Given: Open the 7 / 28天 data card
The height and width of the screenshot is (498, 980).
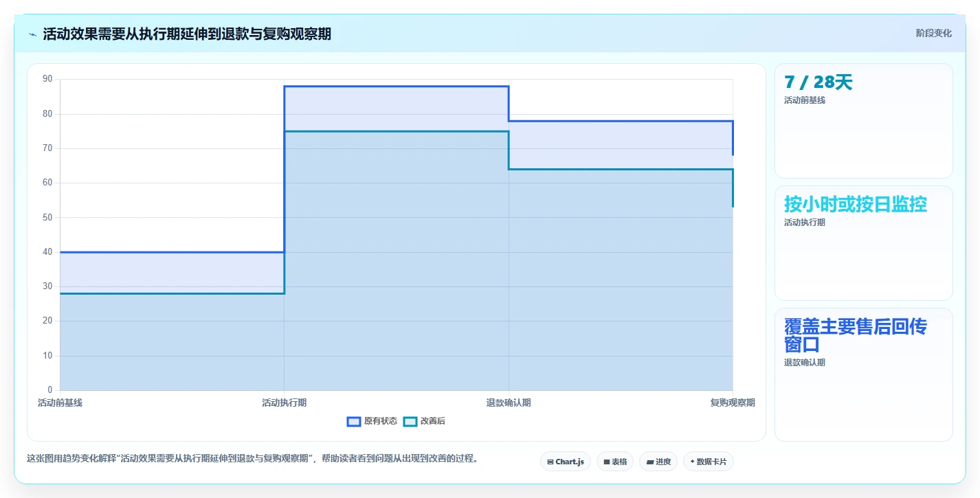Looking at the screenshot, I should tap(864, 121).
